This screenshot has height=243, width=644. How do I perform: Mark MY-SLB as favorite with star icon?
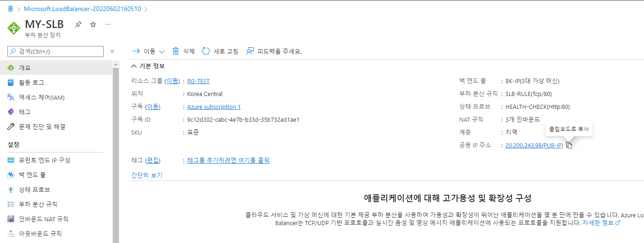point(93,24)
